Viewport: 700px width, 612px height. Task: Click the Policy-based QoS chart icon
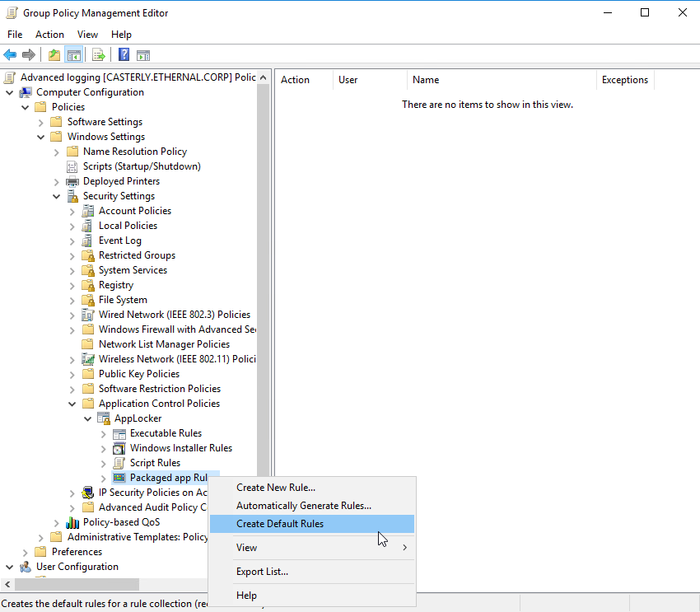72,522
